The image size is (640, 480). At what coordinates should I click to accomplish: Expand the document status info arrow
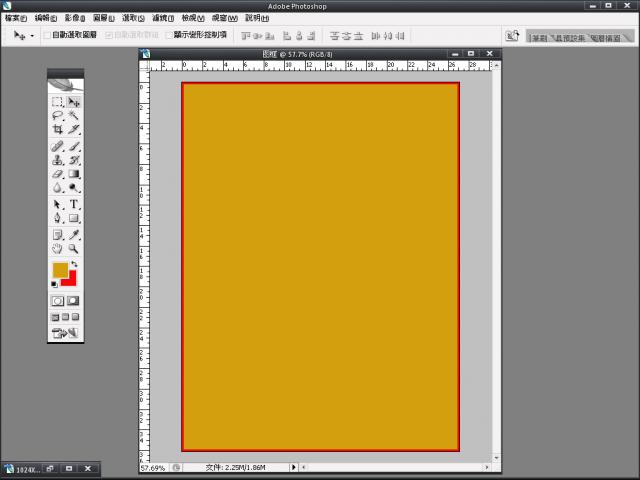pyautogui.click(x=293, y=467)
